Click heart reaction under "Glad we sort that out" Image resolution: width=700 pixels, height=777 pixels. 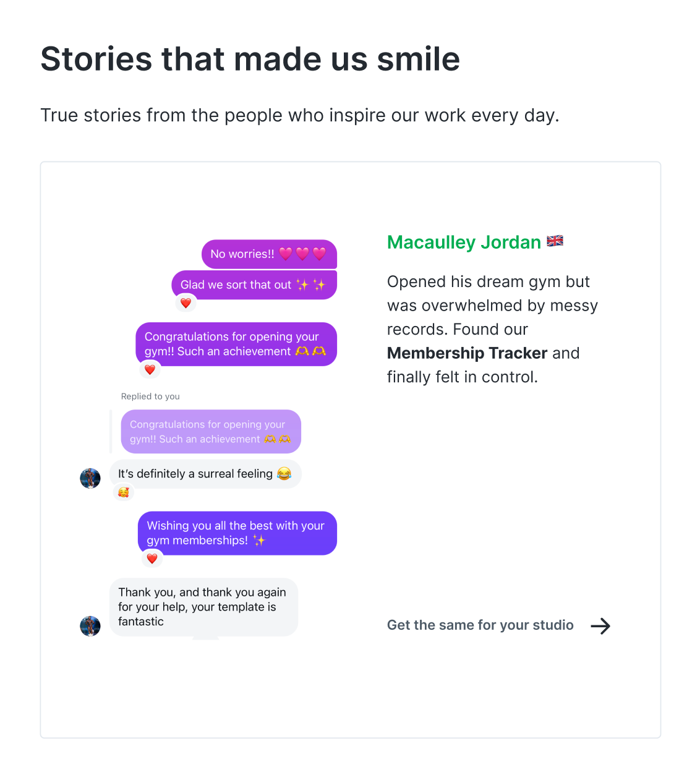(186, 303)
